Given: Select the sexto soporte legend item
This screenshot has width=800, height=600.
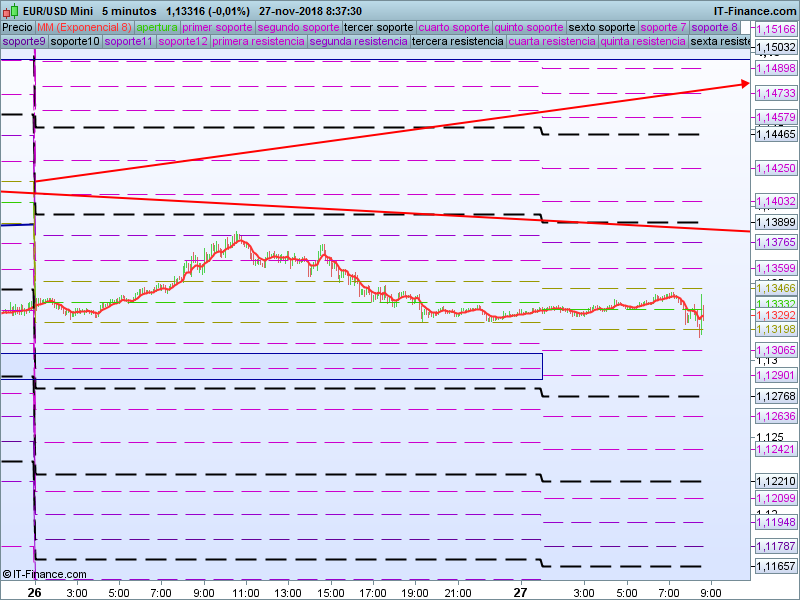Looking at the screenshot, I should pyautogui.click(x=601, y=27).
